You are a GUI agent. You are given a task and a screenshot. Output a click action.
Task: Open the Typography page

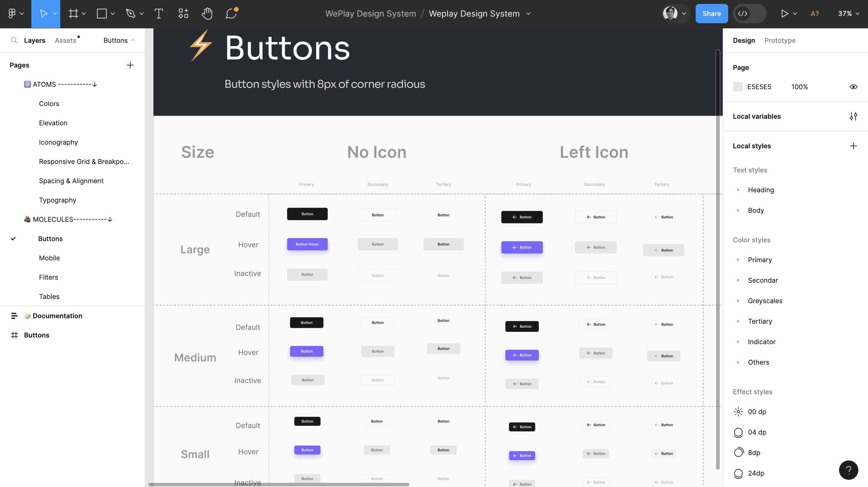pyautogui.click(x=58, y=200)
